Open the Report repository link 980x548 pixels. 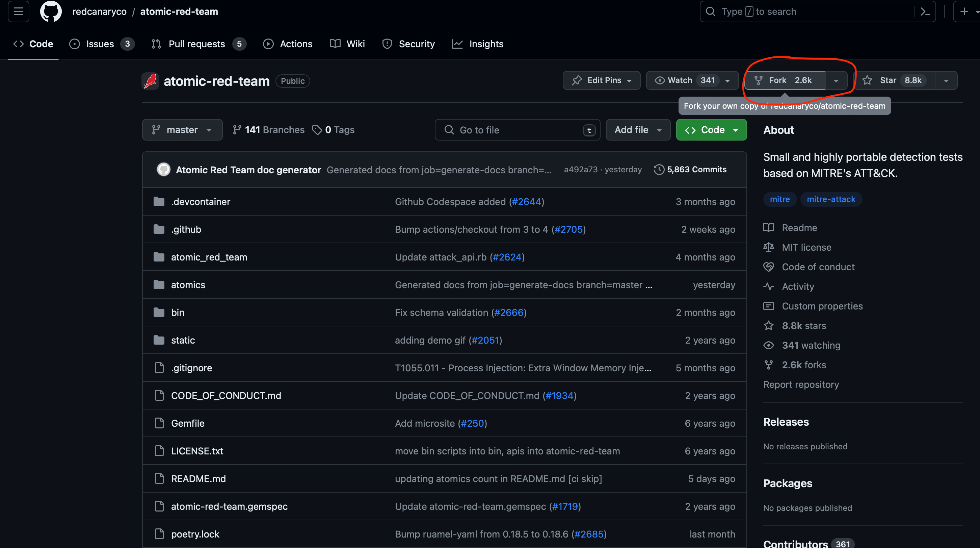[x=801, y=384]
